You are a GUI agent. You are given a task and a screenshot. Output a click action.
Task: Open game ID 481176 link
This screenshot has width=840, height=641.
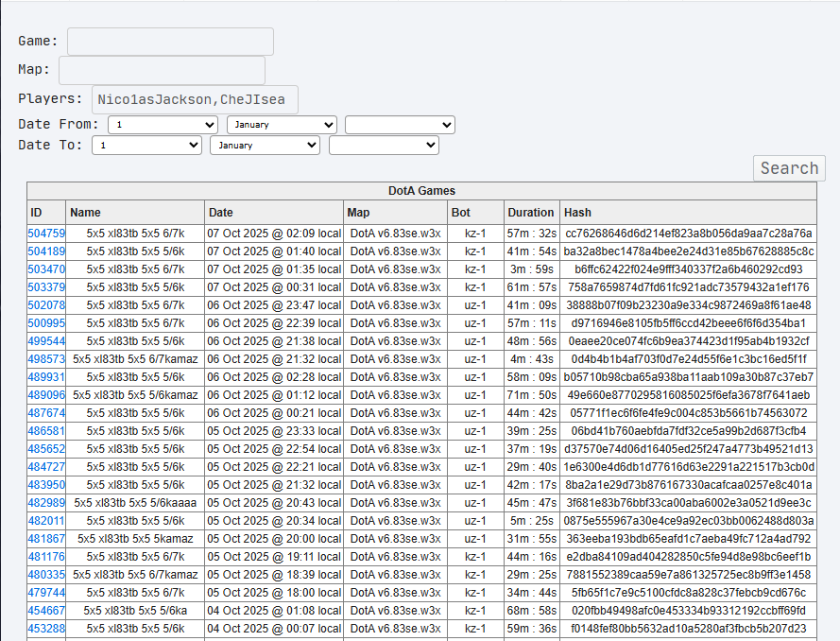[x=46, y=556]
